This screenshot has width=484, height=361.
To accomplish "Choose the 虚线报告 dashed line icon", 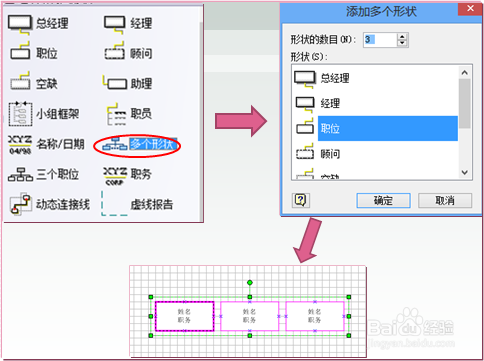I will click(114, 203).
